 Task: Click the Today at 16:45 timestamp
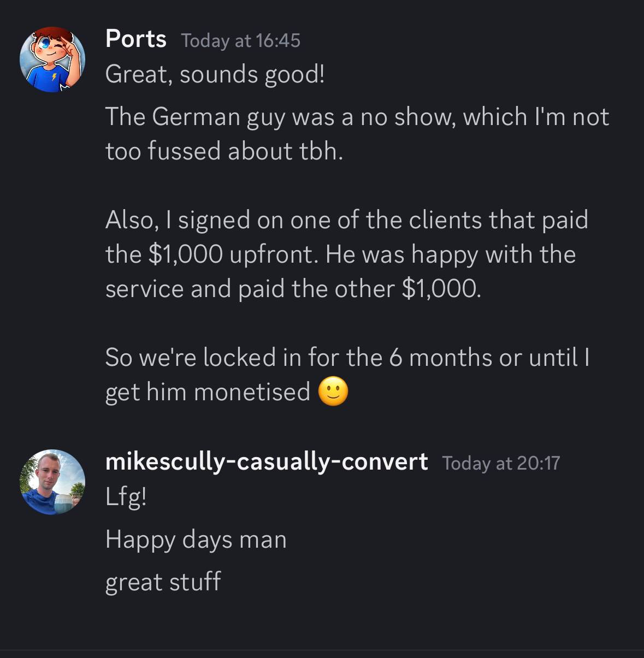(241, 40)
